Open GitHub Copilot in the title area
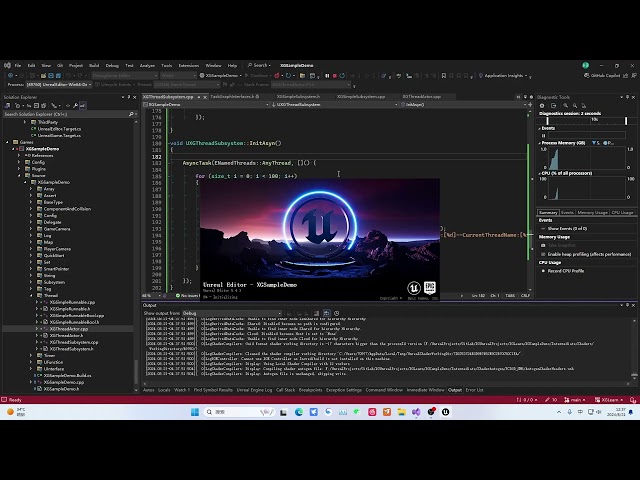 [602, 76]
